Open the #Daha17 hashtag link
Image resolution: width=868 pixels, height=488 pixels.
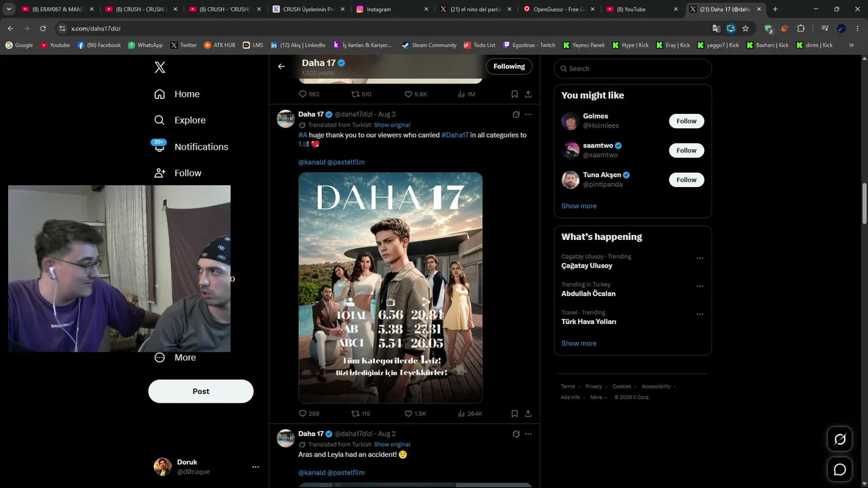455,135
